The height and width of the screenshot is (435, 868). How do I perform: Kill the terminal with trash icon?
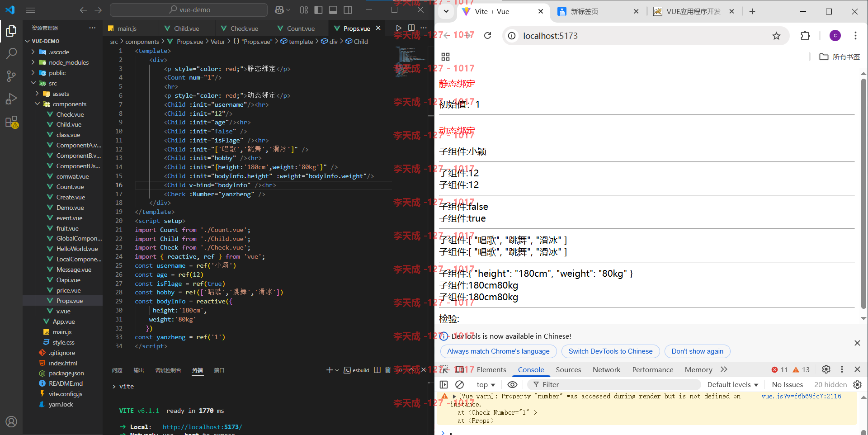tap(388, 370)
